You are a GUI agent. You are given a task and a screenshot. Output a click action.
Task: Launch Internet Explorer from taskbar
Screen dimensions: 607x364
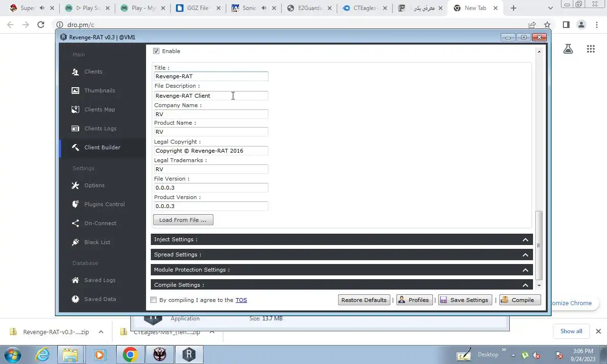(x=43, y=355)
